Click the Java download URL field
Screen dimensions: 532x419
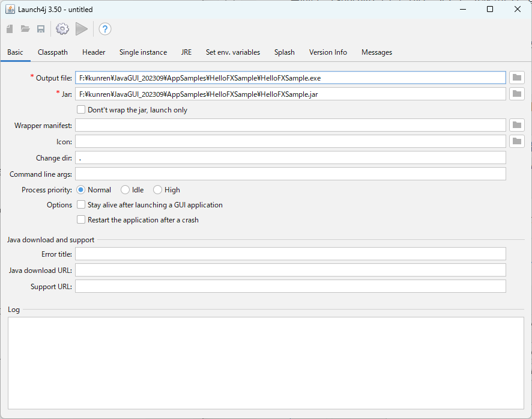pyautogui.click(x=291, y=270)
